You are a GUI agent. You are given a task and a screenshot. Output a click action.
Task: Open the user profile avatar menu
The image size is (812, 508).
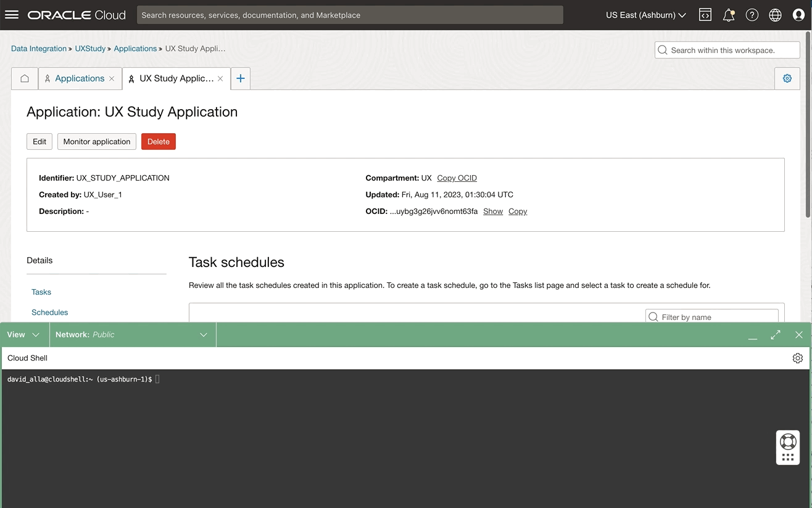click(x=799, y=15)
